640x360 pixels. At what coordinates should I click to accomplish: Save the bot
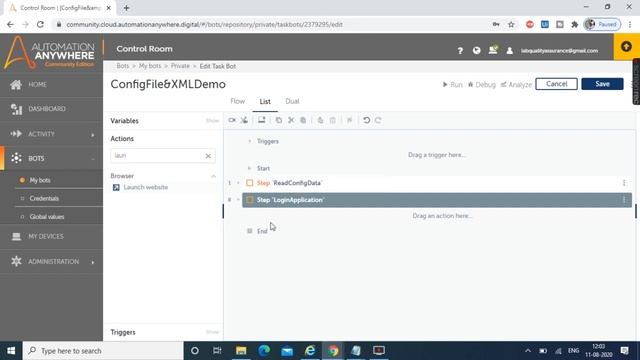602,84
